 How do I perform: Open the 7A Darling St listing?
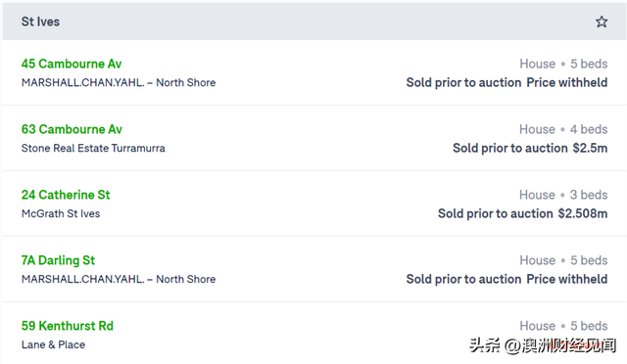[58, 260]
